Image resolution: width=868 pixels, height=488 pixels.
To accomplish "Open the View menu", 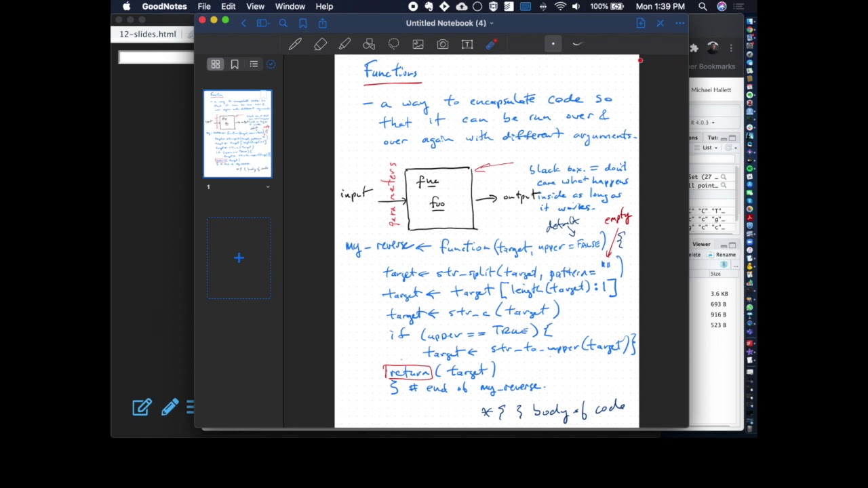I will click(x=255, y=6).
